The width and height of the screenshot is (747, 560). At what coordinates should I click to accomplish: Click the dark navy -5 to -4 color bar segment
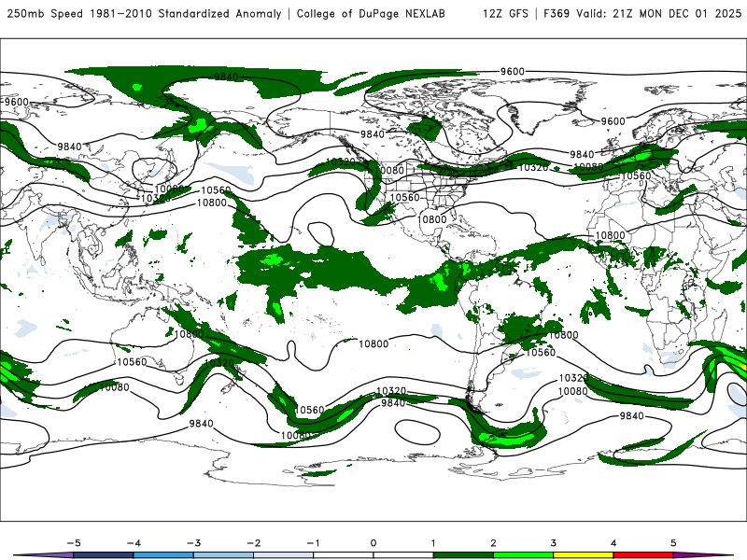pos(104,555)
